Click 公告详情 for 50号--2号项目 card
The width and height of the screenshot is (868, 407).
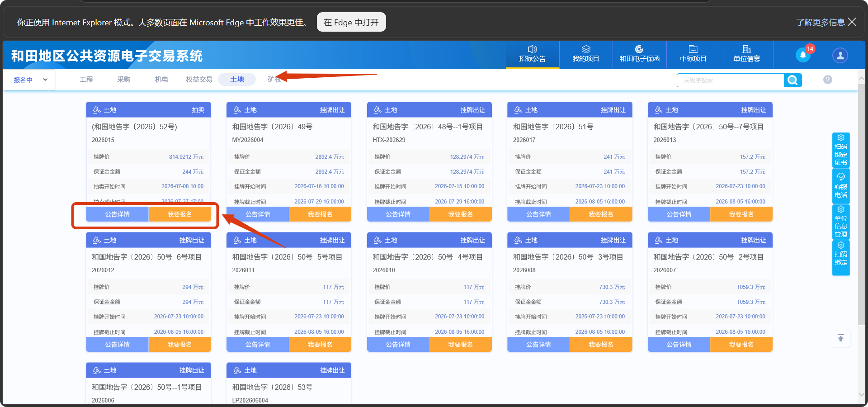[679, 345]
